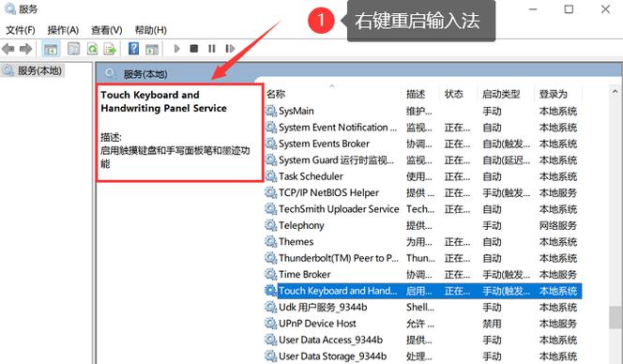Click the gear icon of Touch Keyboard service

[x=271, y=291]
